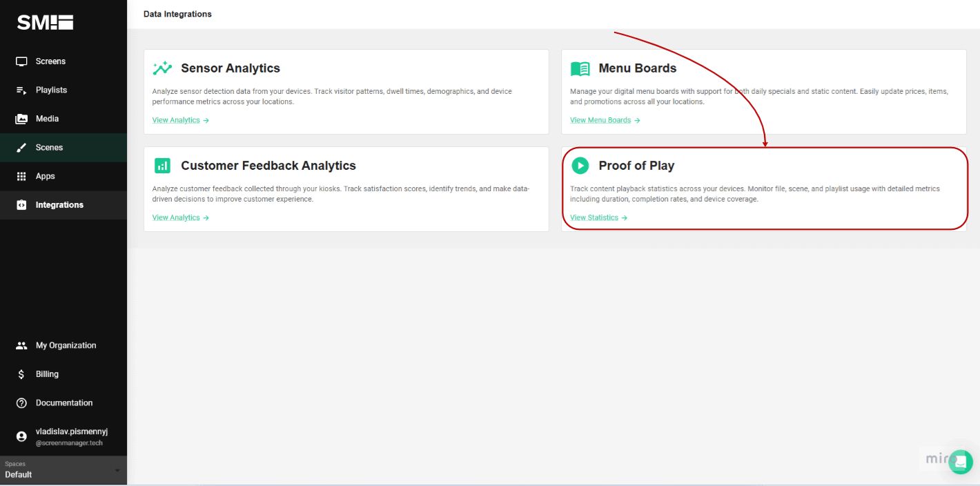The image size is (980, 486).
Task: Click the Scenes brush icon
Action: click(x=21, y=148)
